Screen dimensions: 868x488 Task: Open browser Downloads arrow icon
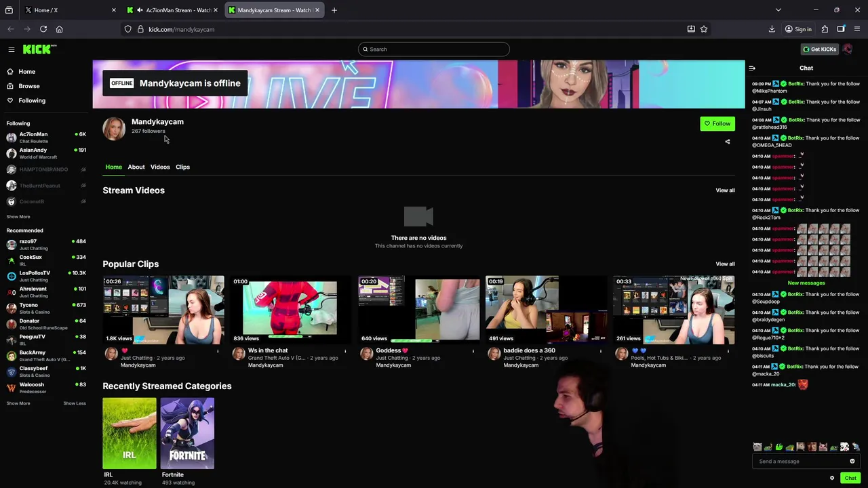pos(772,29)
